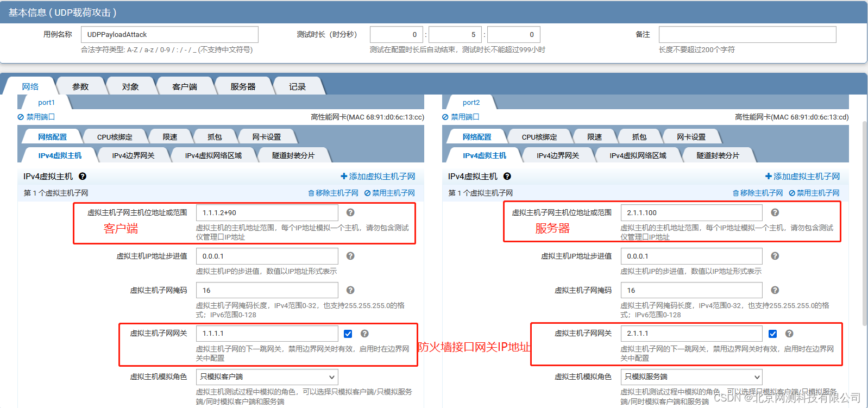Open port2 IPv4虚拟网络区域 tab
Image resolution: width=868 pixels, height=408 pixels.
(x=638, y=155)
